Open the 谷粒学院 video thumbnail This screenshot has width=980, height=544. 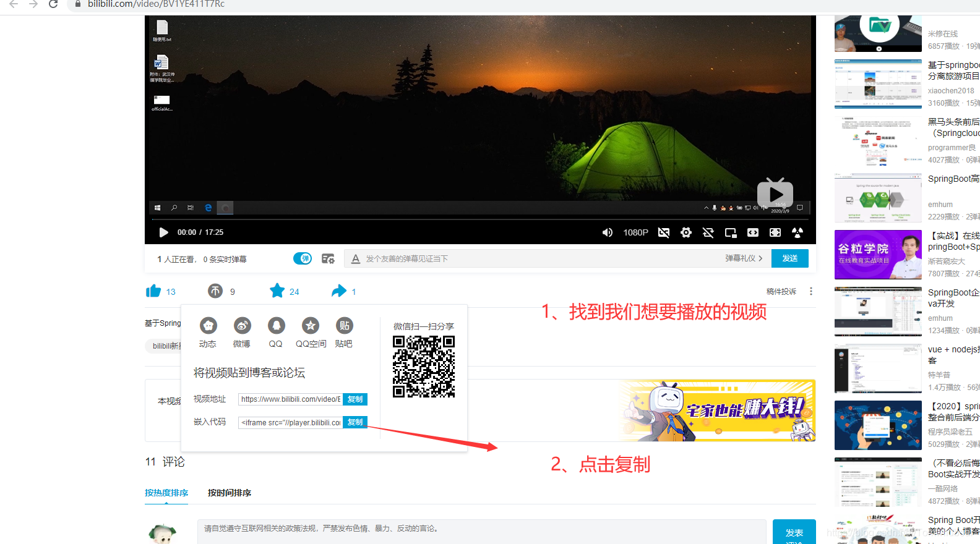point(878,255)
